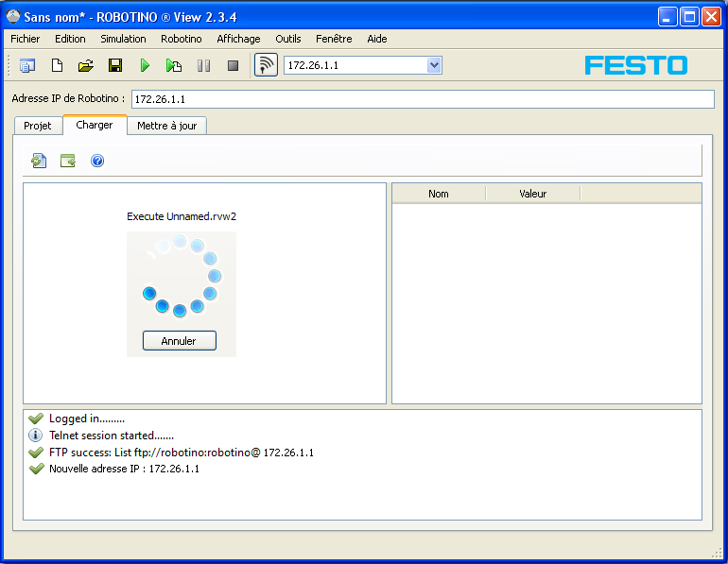Viewport: 728px width, 564px height.
Task: Open the Affichage menu
Action: point(238,39)
